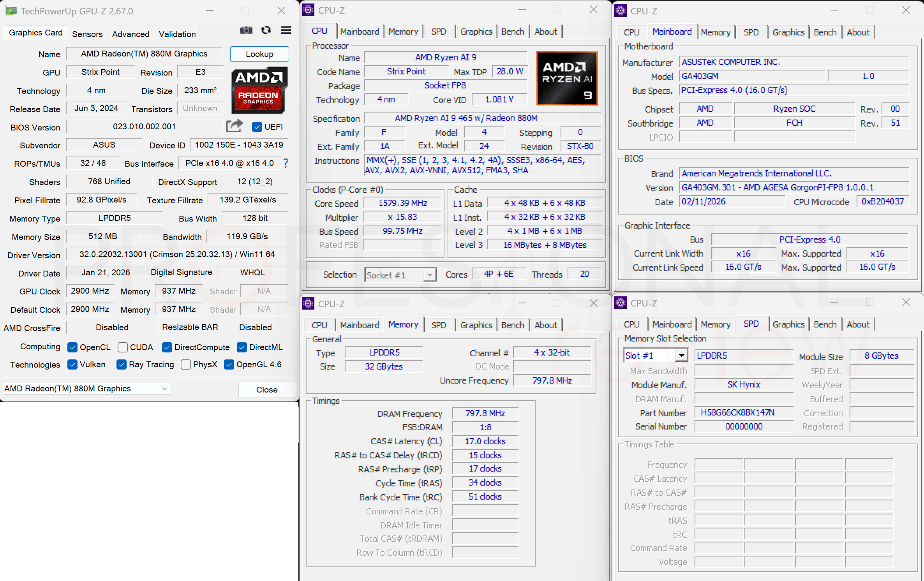Refresh GPU-Z readings with refresh icon
Image resolution: width=924 pixels, height=581 pixels.
(x=266, y=30)
